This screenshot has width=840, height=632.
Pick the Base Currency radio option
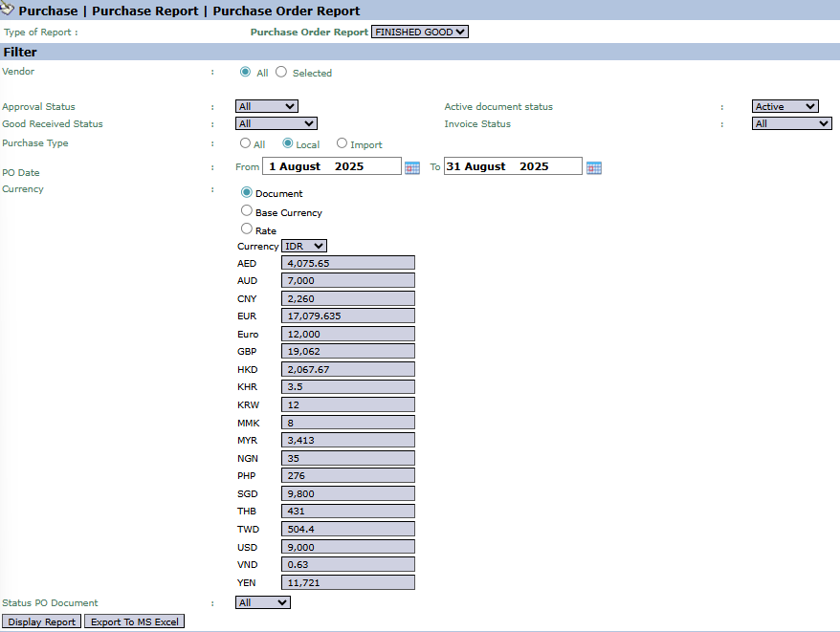[247, 211]
